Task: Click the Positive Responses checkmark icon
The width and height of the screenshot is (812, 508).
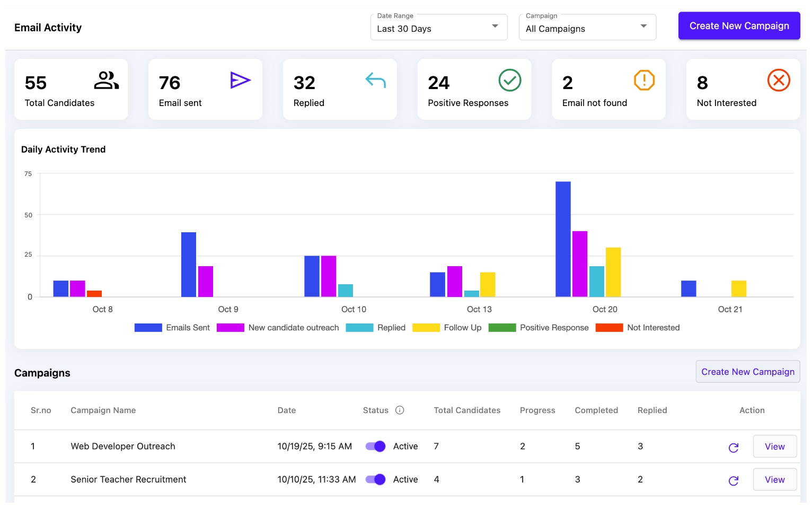Action: click(x=509, y=80)
